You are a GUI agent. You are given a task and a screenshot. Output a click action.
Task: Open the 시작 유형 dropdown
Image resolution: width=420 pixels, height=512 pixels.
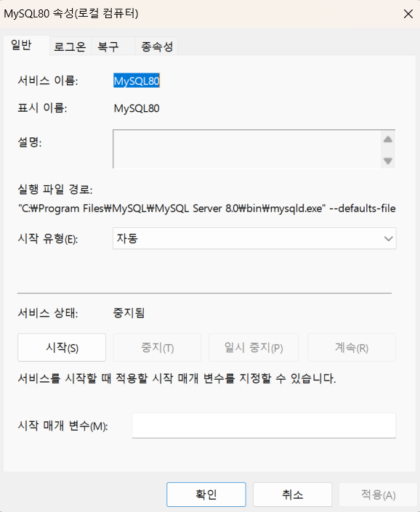pos(254,238)
